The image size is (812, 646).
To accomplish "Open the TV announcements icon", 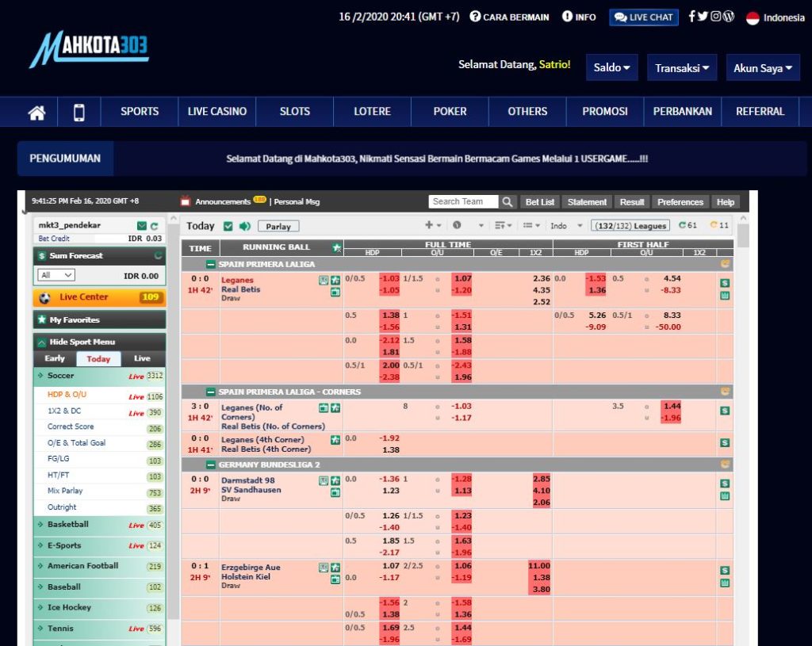I will pos(186,201).
